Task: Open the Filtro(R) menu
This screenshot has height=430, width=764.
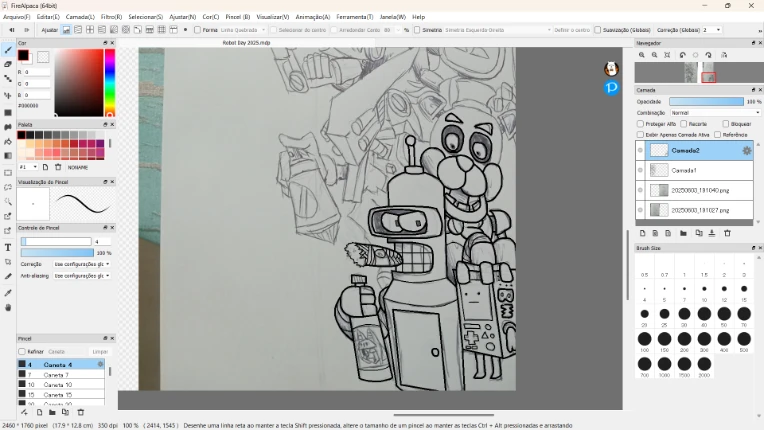Action: pos(111,17)
